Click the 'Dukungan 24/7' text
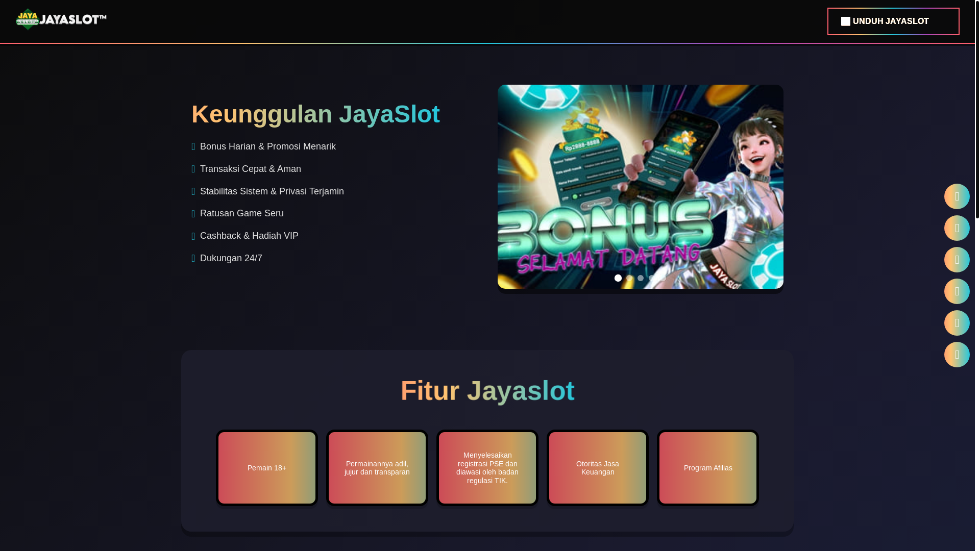 pyautogui.click(x=231, y=258)
